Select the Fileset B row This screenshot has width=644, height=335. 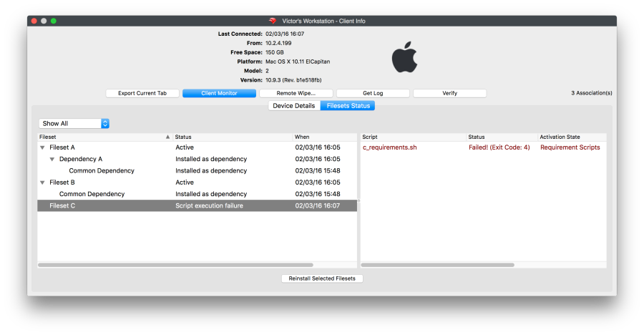coord(197,183)
